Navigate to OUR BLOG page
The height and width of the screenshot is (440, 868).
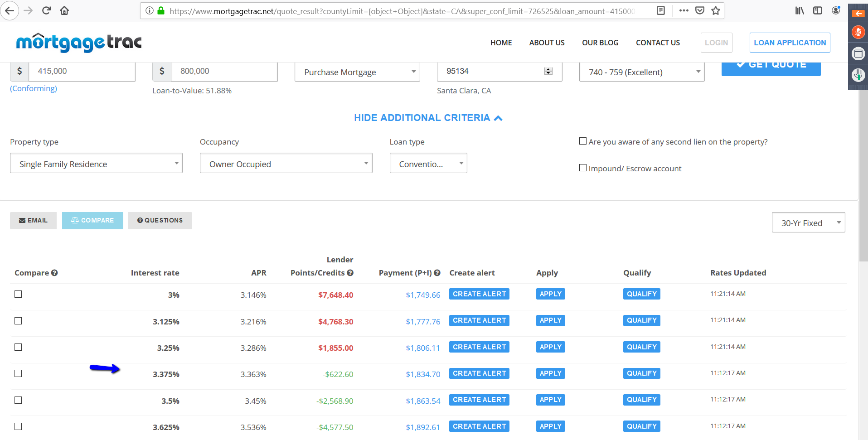[600, 43]
